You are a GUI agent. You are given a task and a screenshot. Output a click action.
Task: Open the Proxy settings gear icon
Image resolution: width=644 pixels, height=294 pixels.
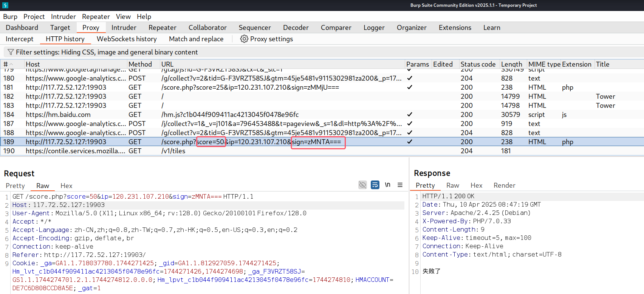(x=244, y=39)
